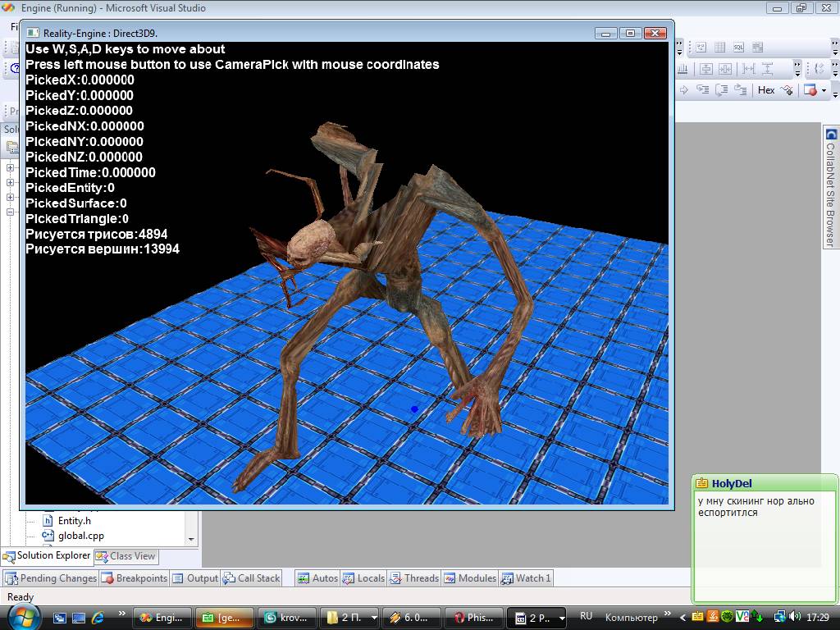The height and width of the screenshot is (630, 840).
Task: Click Show Next Statement arrow icon
Action: pos(684,90)
